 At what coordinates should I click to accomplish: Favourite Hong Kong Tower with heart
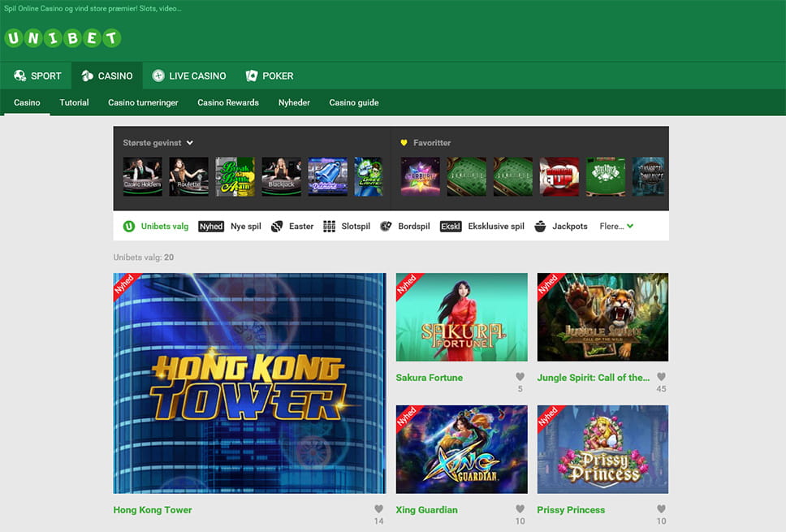pos(379,509)
